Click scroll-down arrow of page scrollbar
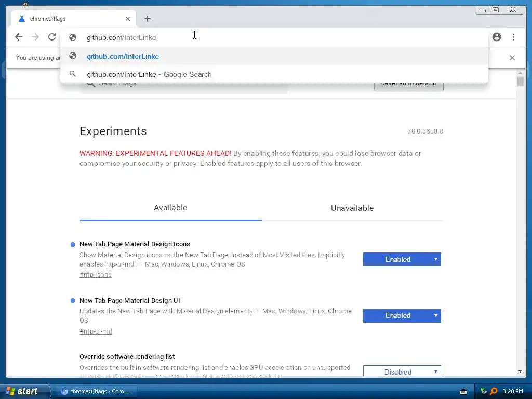The image size is (532, 399). point(520,372)
